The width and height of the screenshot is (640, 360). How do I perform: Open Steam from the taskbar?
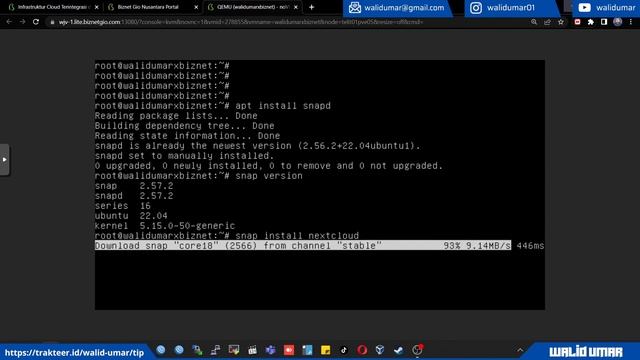pos(398,350)
